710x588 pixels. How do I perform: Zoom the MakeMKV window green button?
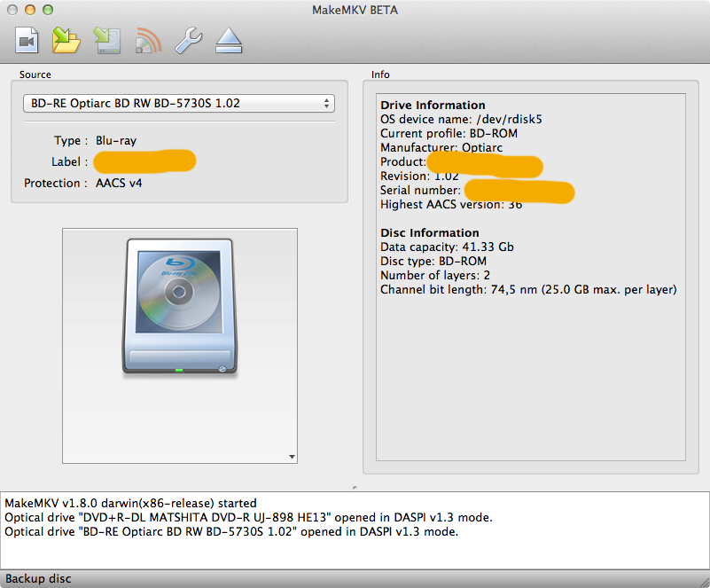pyautogui.click(x=48, y=10)
